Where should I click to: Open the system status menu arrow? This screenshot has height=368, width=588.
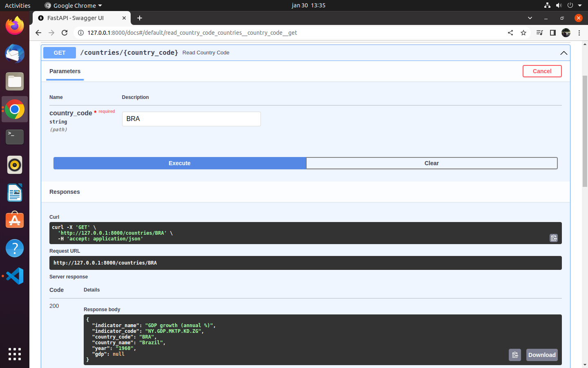pyautogui.click(x=580, y=5)
